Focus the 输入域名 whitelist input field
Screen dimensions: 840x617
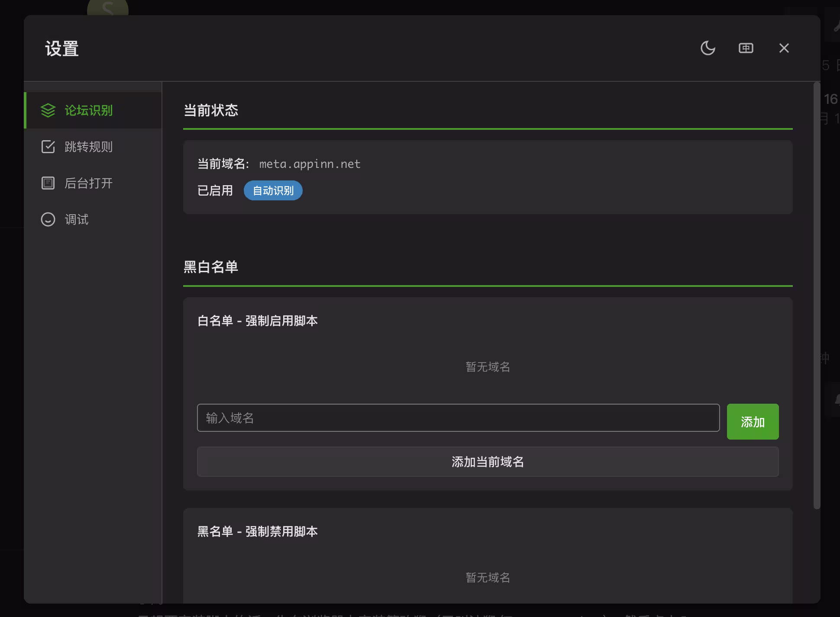pyautogui.click(x=458, y=418)
